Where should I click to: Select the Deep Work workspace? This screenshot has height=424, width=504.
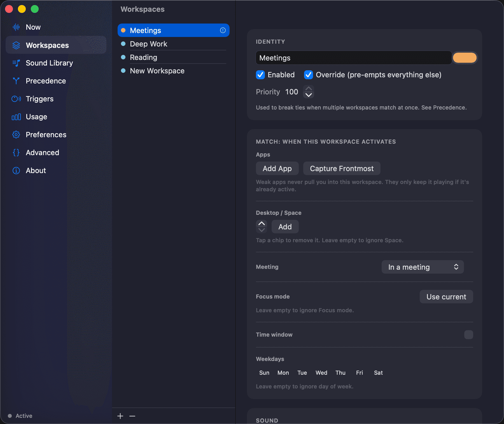coord(174,44)
